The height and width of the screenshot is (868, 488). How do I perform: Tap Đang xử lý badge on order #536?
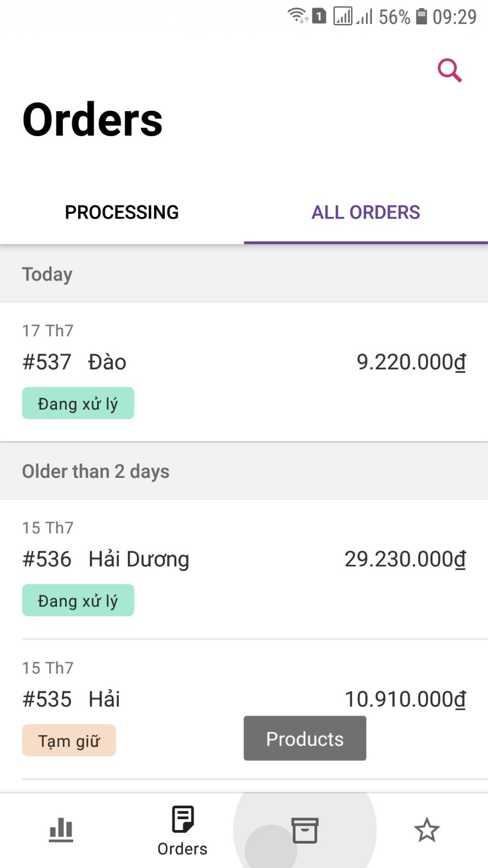[x=78, y=600]
